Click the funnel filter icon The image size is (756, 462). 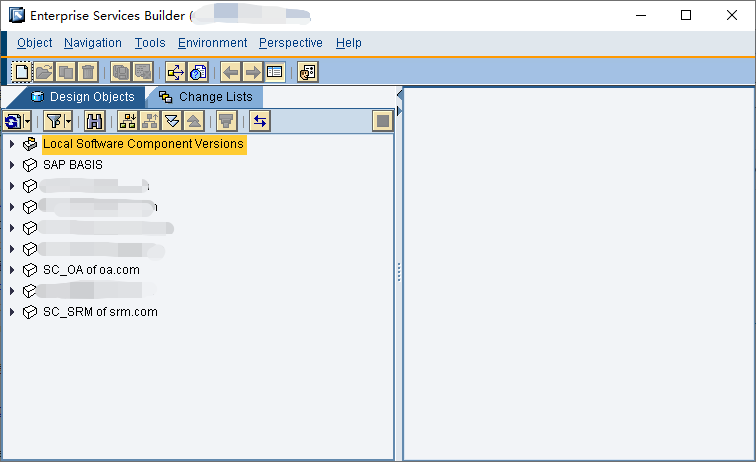click(x=54, y=121)
